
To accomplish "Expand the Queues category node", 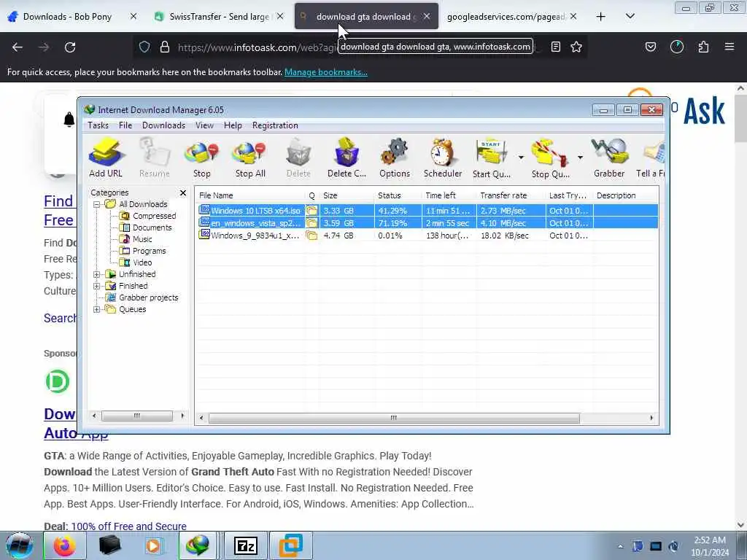I will 97,309.
